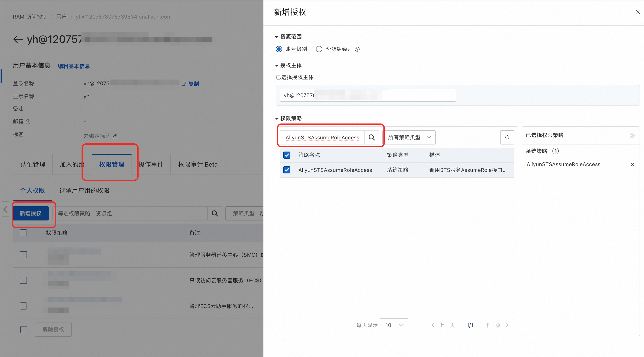This screenshot has width=644, height=357.
Task: Toggle the select-all policy name checkbox
Action: (287, 155)
